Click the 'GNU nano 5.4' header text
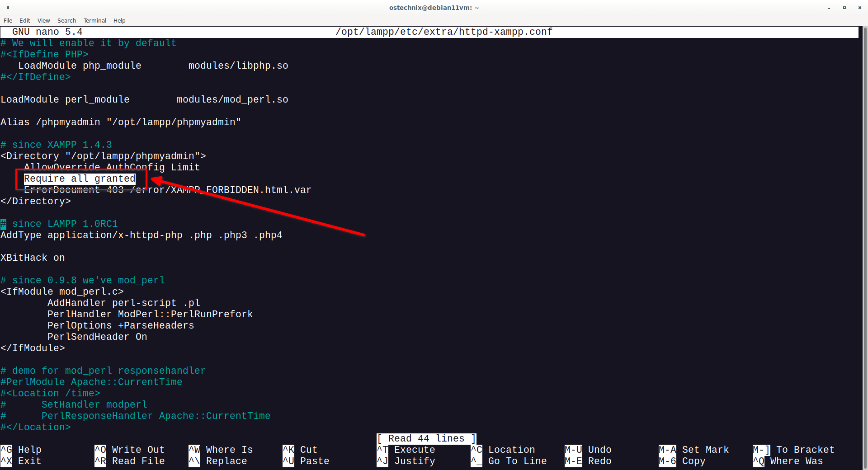Image resolution: width=868 pixels, height=470 pixels. point(47,32)
